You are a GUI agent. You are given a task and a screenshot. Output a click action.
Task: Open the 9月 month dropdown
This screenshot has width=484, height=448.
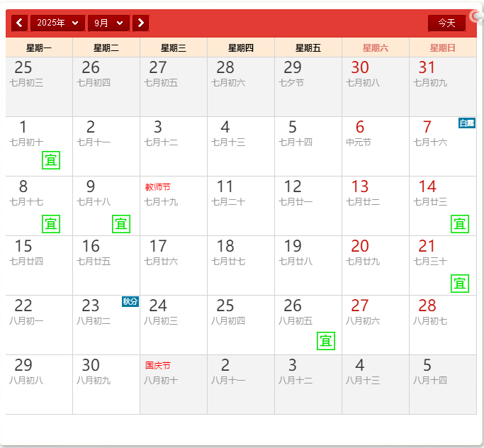point(108,23)
